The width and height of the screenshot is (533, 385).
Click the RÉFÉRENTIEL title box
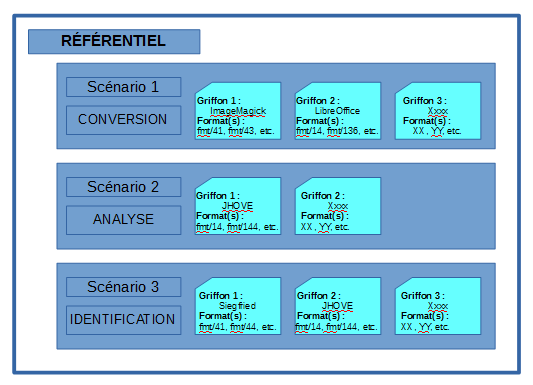click(114, 41)
